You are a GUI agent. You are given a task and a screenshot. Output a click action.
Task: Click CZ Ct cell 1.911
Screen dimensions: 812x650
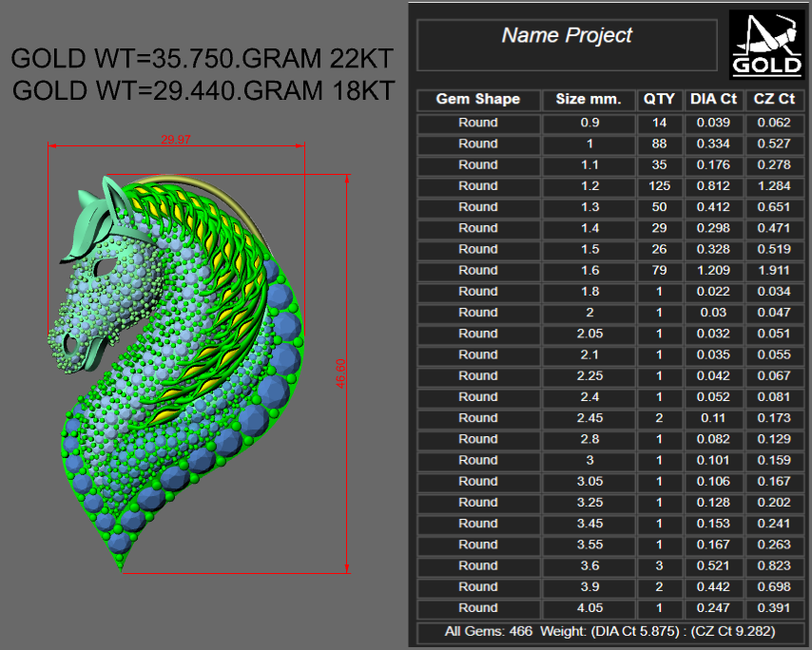pos(774,271)
